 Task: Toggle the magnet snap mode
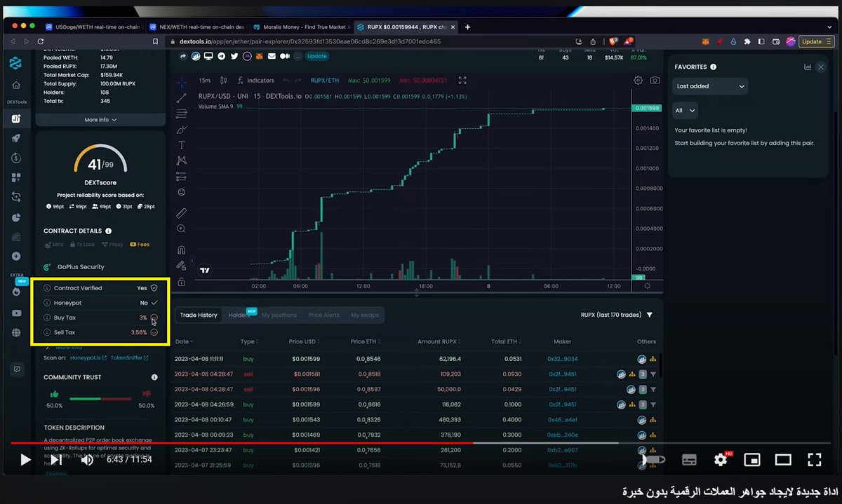coord(181,250)
